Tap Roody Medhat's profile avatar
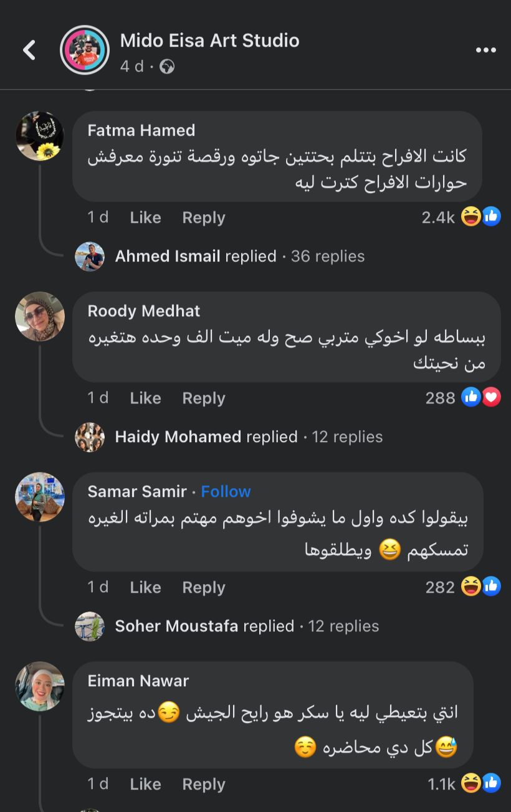Viewport: 511px width, 812px height. click(x=40, y=316)
